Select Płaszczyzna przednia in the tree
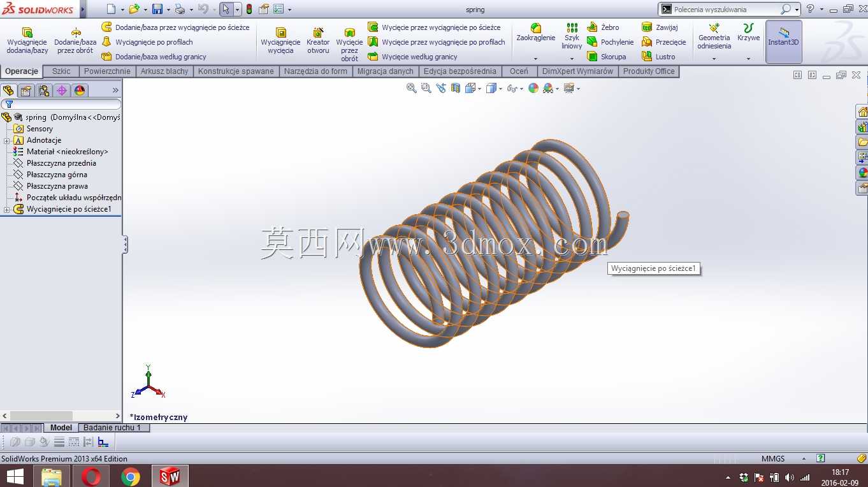 61,163
